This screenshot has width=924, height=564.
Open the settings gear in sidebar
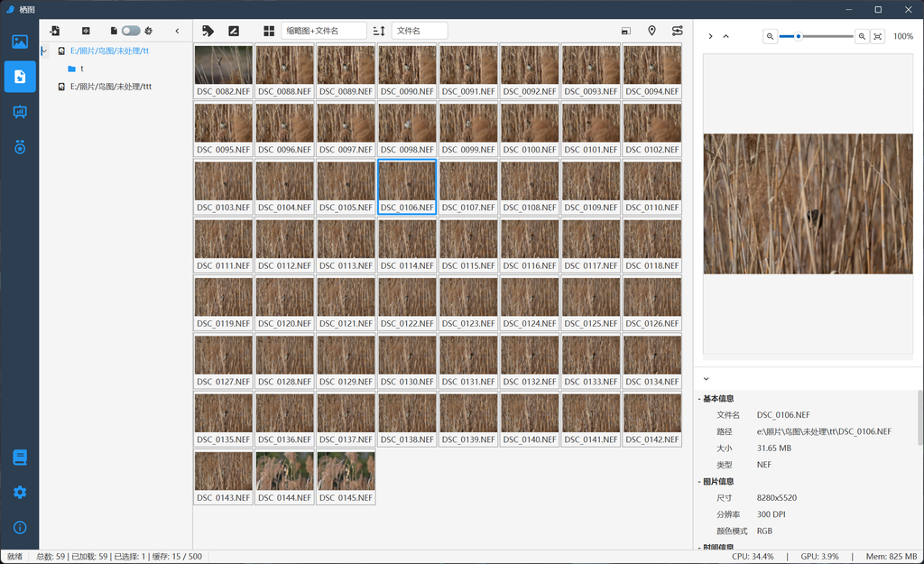click(x=20, y=492)
